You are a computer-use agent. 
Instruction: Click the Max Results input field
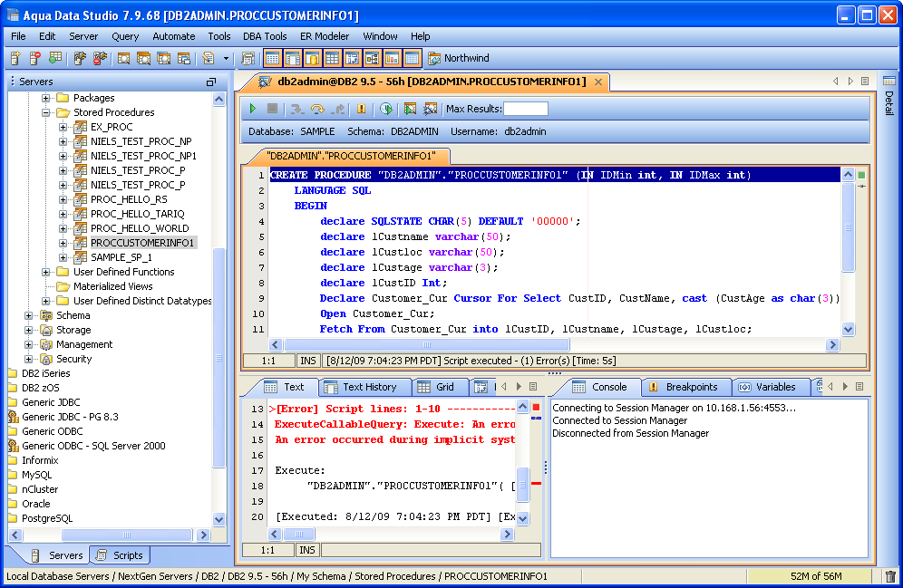(x=525, y=109)
